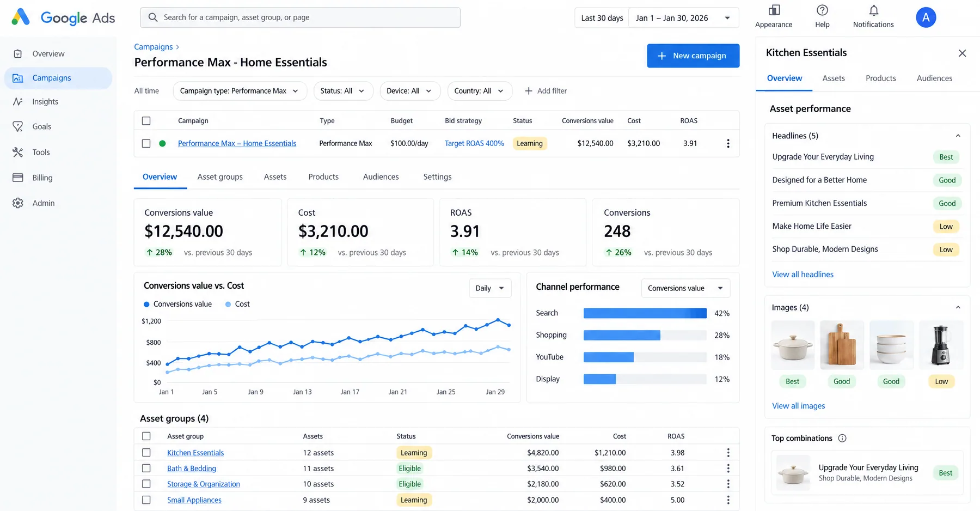Click the Help icon

point(822,10)
